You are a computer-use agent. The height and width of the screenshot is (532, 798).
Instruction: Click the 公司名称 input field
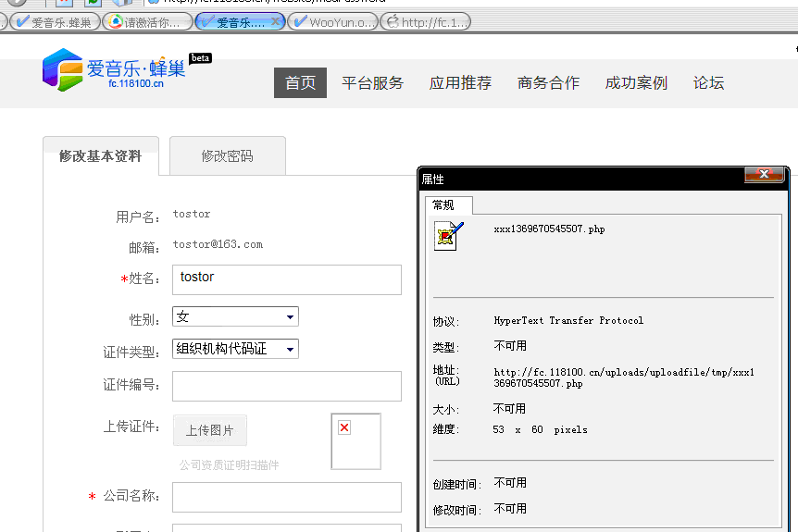coord(287,497)
